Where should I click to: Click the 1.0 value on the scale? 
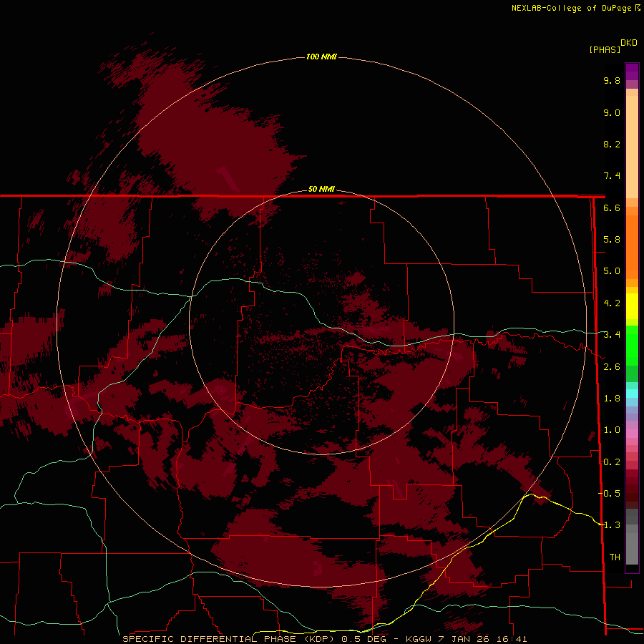[x=612, y=430]
